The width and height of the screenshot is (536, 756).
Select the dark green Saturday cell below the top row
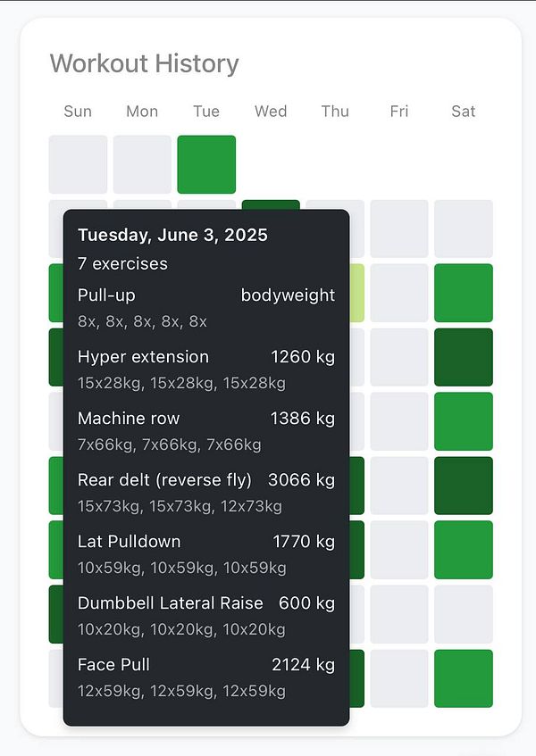pos(464,357)
